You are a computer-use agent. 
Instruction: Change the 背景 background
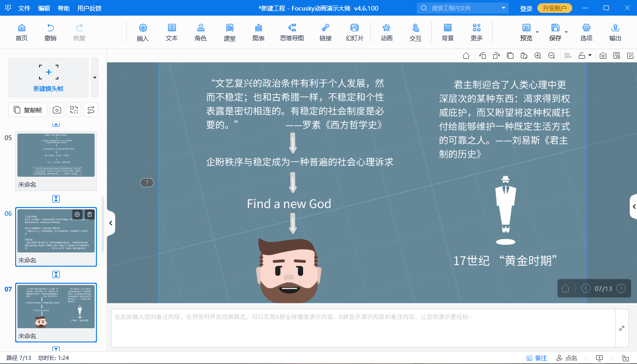point(448,32)
